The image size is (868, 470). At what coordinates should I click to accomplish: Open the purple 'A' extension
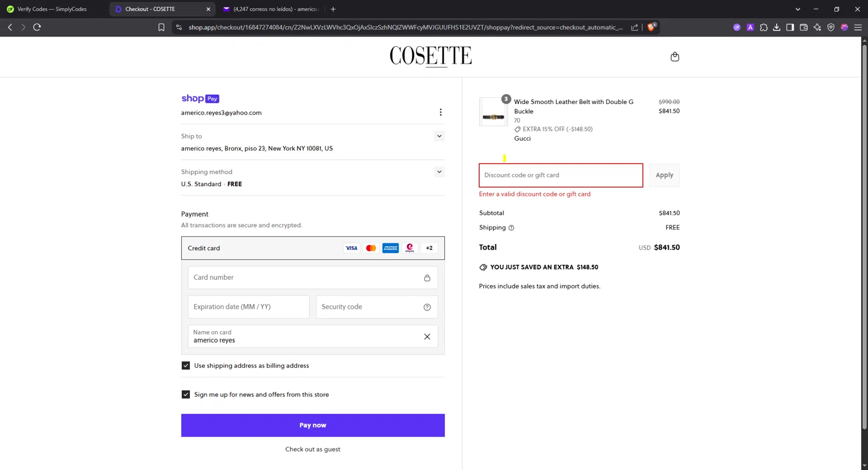pos(750,27)
